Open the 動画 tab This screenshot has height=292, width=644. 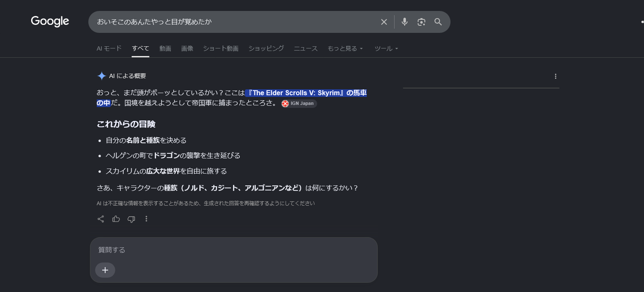165,48
